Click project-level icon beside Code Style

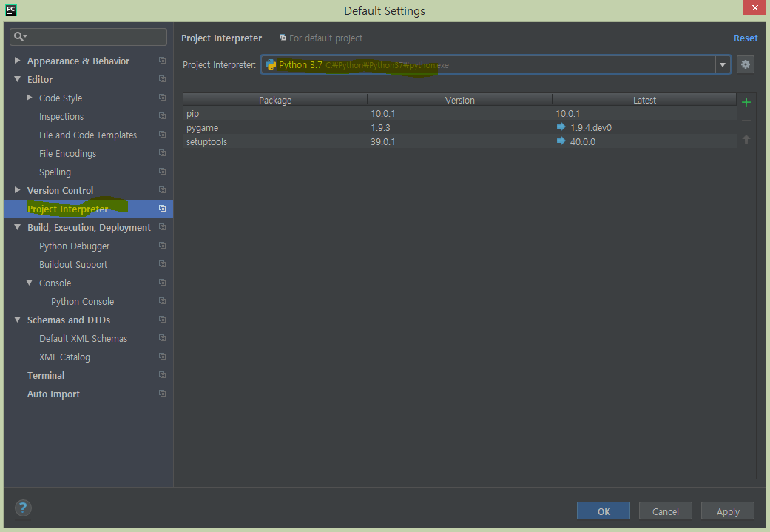coord(162,98)
